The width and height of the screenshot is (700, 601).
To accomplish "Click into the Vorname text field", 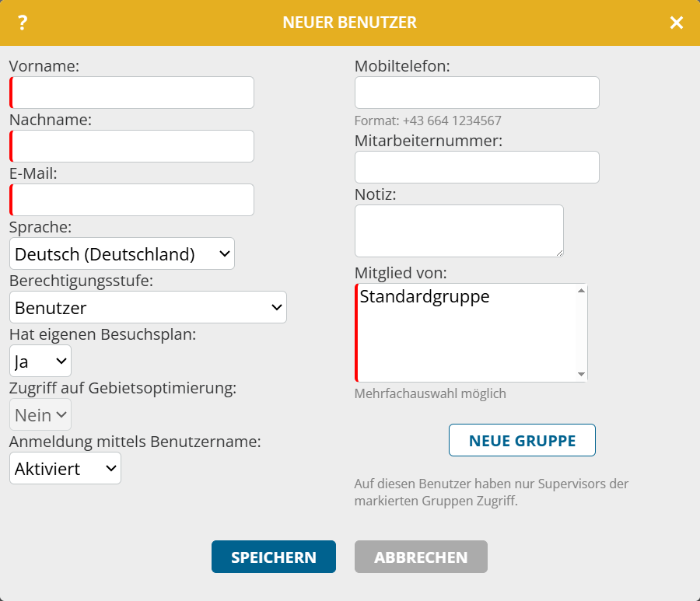I will [x=132, y=93].
